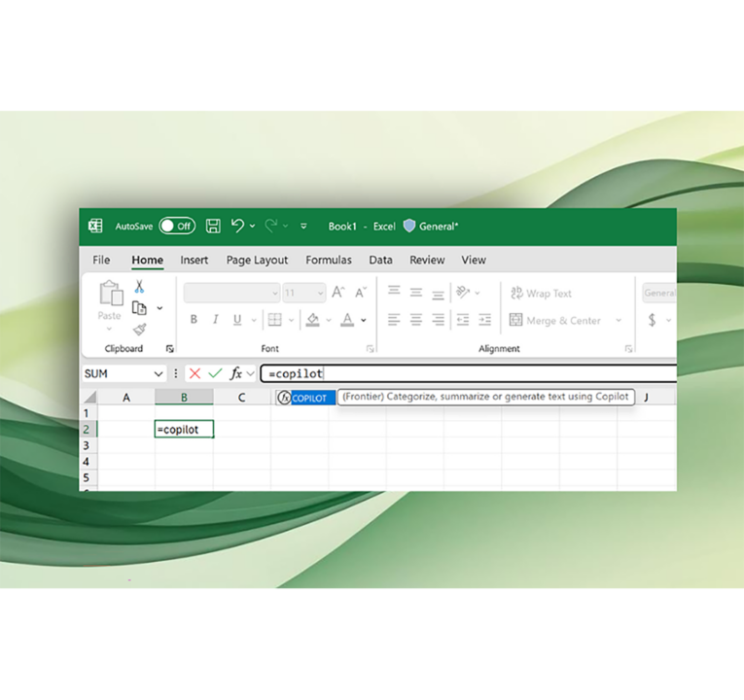Click the Save floppy disk icon

point(213,226)
